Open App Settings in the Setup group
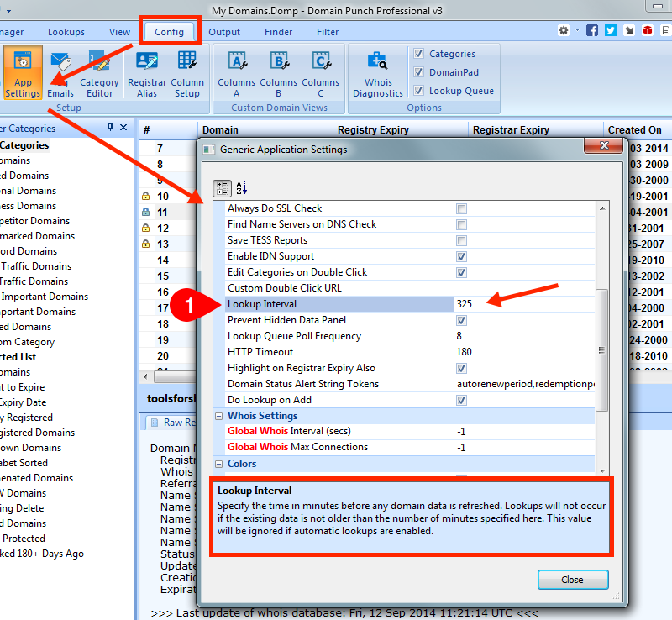672x620 pixels. (23, 73)
